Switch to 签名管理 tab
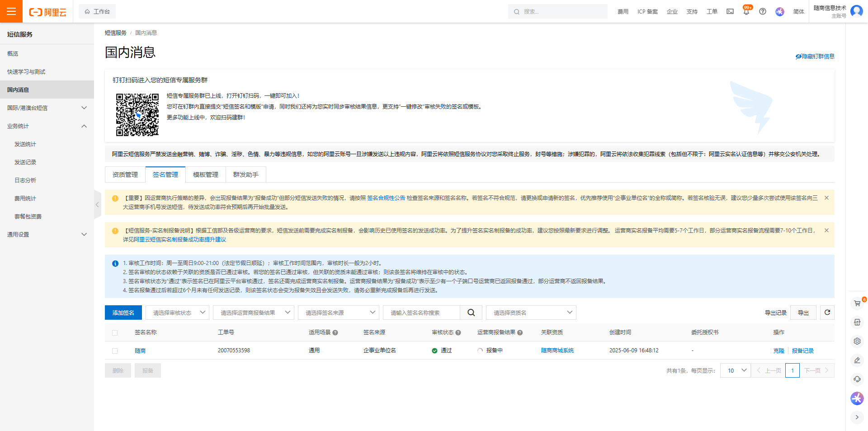 coord(165,175)
